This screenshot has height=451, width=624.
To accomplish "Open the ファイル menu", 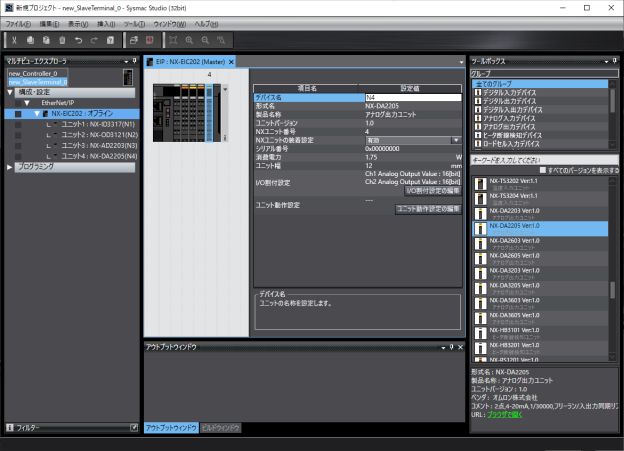I will click(x=18, y=24).
